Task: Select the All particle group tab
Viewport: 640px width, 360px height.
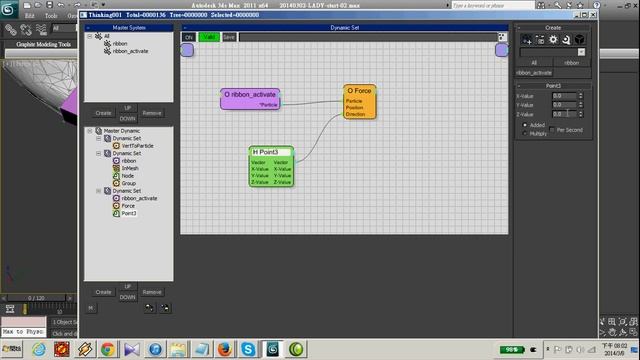Action: point(534,63)
